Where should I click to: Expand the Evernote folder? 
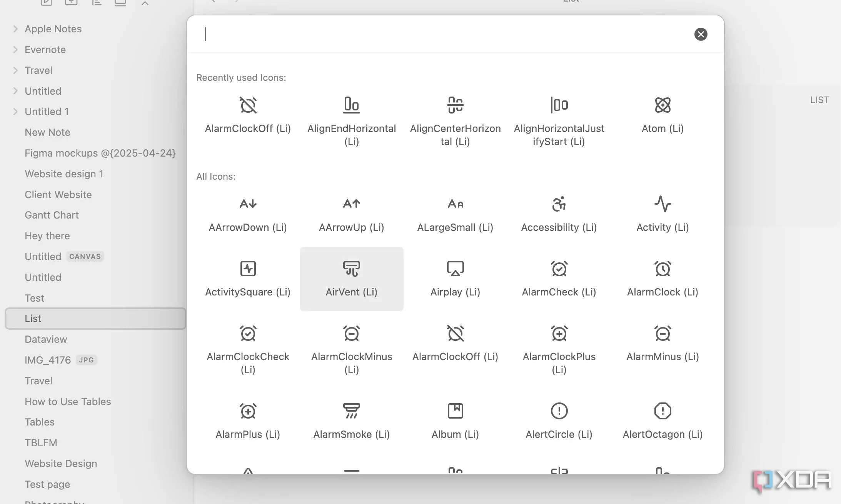[x=15, y=50]
